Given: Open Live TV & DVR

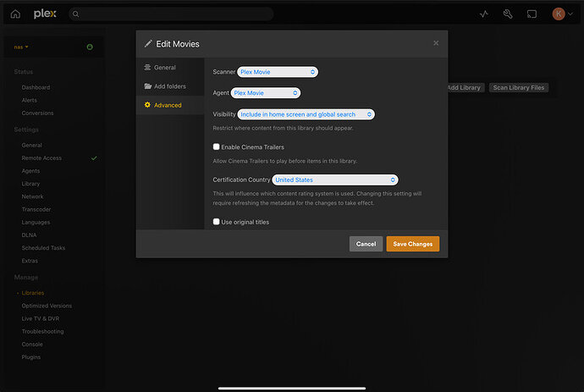Looking at the screenshot, I should [41, 318].
